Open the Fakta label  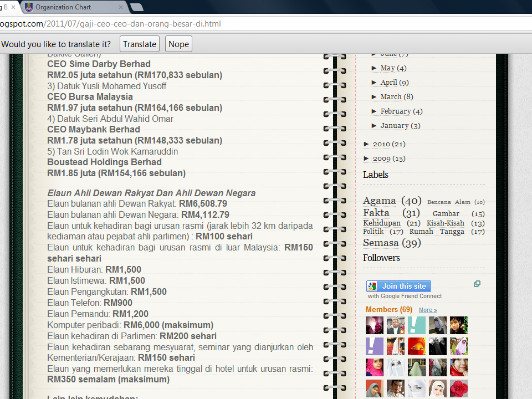(376, 213)
